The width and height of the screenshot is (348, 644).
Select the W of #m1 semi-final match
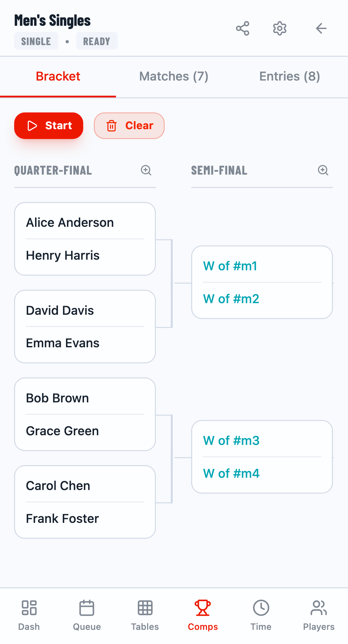[x=262, y=282]
